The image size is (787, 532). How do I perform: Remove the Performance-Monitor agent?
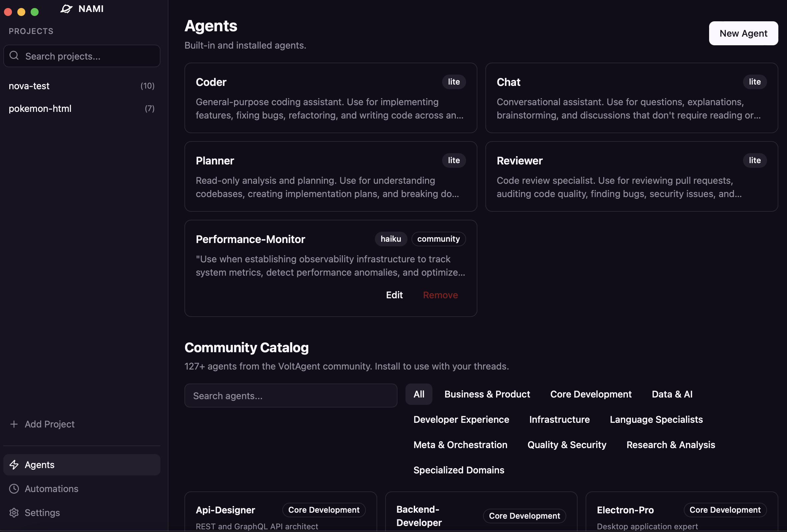440,295
